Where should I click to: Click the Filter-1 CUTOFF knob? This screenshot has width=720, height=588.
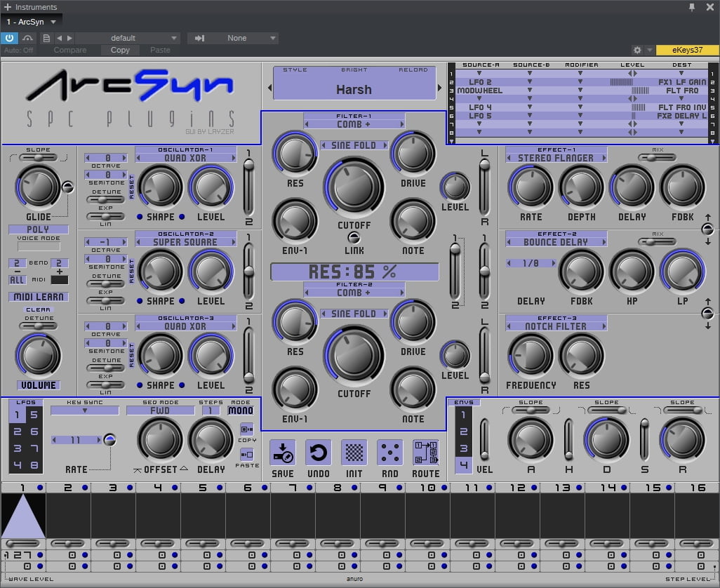point(354,188)
